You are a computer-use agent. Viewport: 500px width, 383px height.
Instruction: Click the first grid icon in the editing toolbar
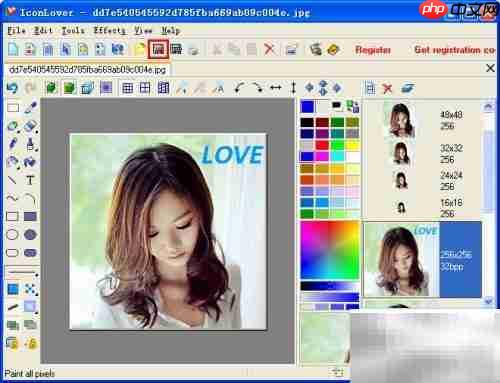click(128, 88)
